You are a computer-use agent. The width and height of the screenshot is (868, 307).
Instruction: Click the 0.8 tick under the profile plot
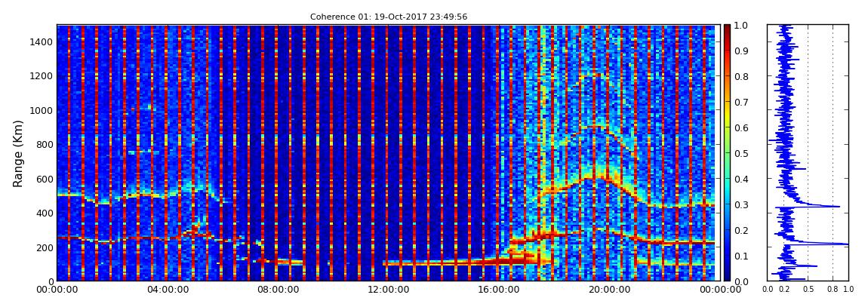[x=833, y=289]
